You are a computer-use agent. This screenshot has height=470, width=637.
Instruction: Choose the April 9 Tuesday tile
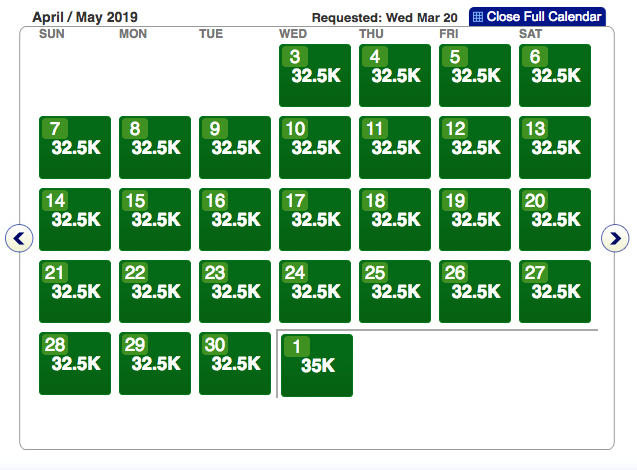point(235,147)
